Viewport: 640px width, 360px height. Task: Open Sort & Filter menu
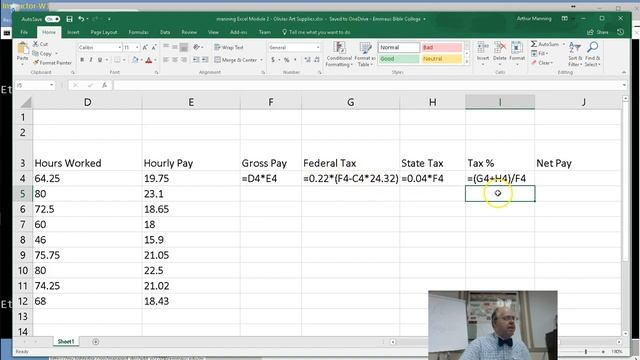575,54
